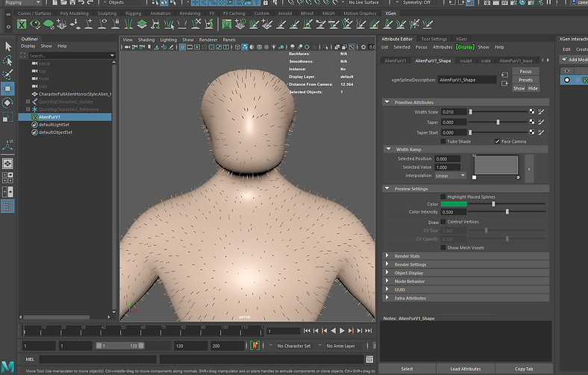The height and width of the screenshot is (375, 588).
Task: Select the arrow Select tool in toolbox
Action: pos(8,46)
